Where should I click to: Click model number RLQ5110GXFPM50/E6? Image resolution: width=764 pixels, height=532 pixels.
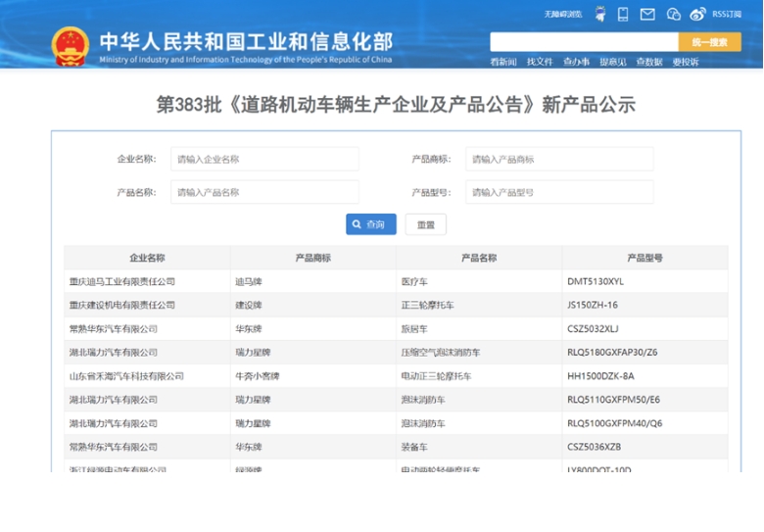pyautogui.click(x=613, y=400)
